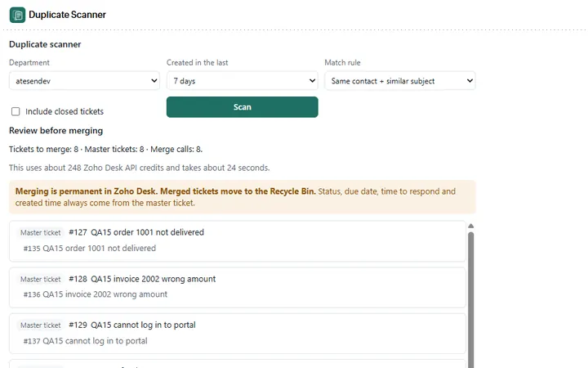Click the Tickets to merge: 8 summary line
Screen dimensions: 588x368
pos(105,150)
